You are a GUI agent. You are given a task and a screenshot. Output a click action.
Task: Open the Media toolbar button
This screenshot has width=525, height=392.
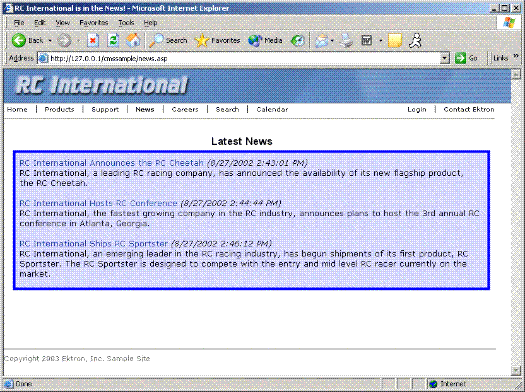(265, 41)
